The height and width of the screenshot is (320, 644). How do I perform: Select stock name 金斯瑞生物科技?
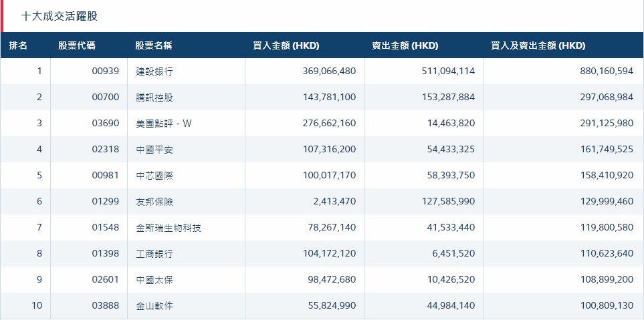[x=169, y=228]
